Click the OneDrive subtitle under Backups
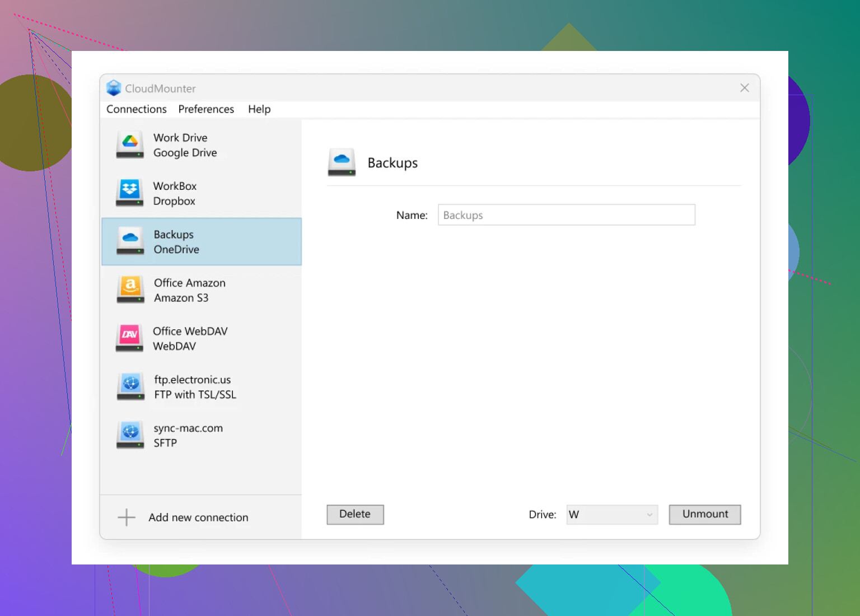This screenshot has width=860, height=616. coord(176,250)
